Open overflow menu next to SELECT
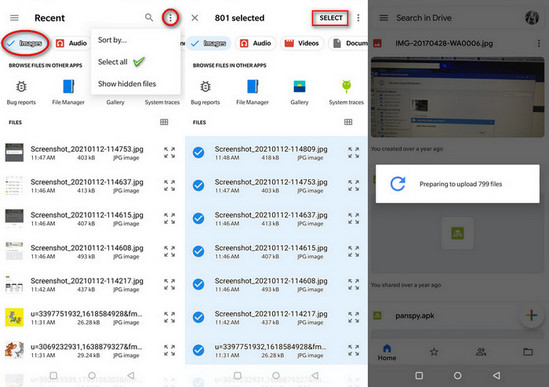This screenshot has height=387, width=549. [x=358, y=18]
